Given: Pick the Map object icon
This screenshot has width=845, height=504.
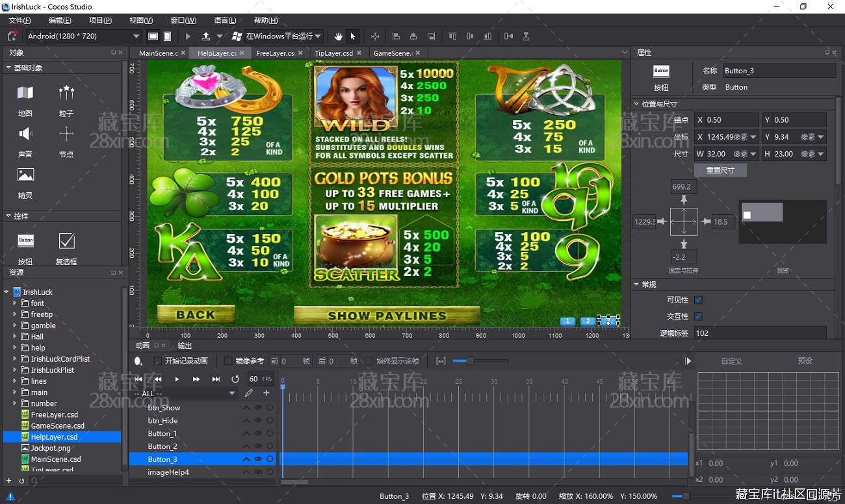Looking at the screenshot, I should coord(25,93).
